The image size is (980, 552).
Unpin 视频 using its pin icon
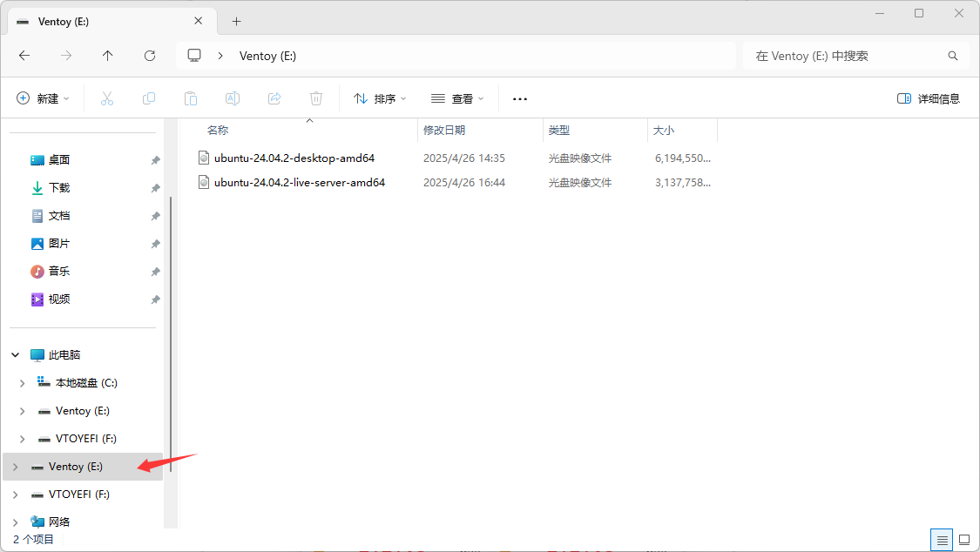(156, 300)
